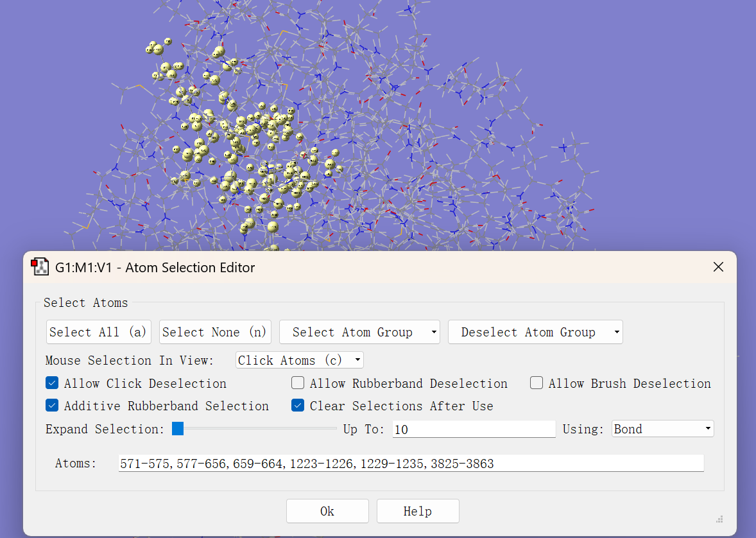
Task: Click the Select None (n) button
Action: point(214,332)
